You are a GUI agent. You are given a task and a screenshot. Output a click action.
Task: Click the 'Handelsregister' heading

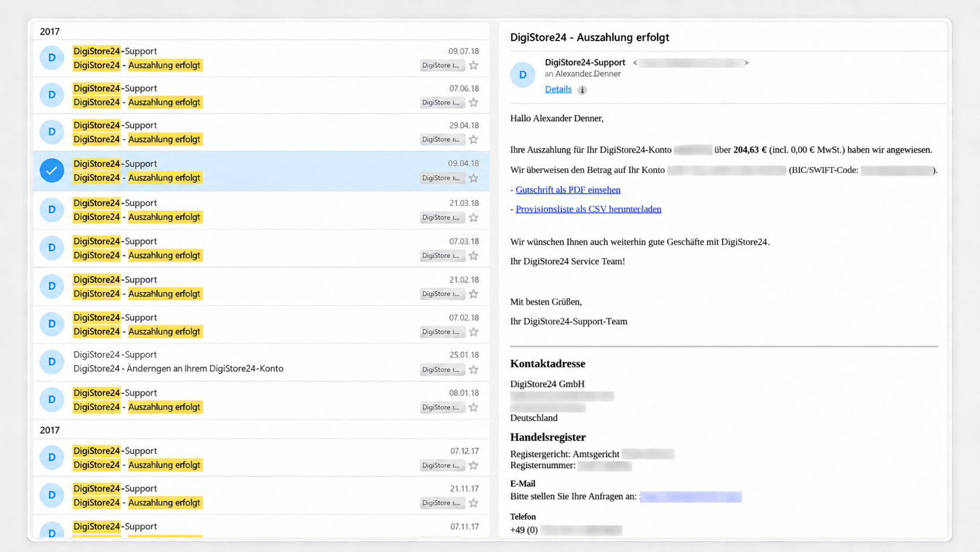click(548, 437)
